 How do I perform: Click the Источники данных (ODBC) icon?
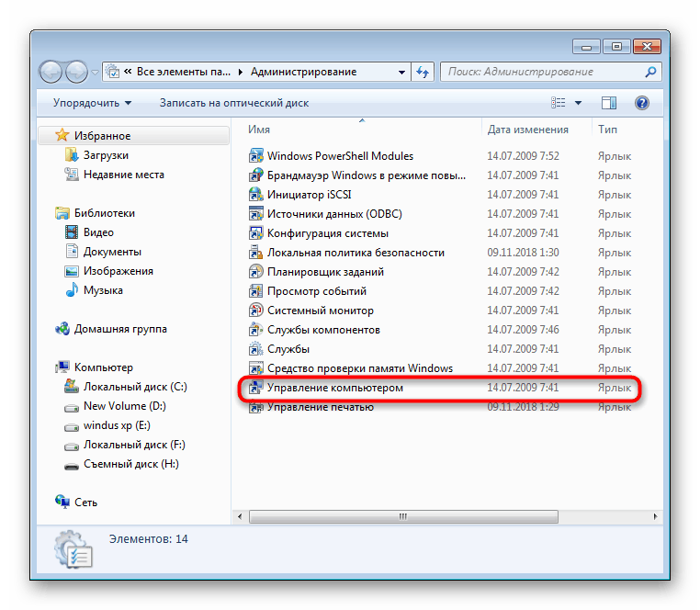click(255, 214)
